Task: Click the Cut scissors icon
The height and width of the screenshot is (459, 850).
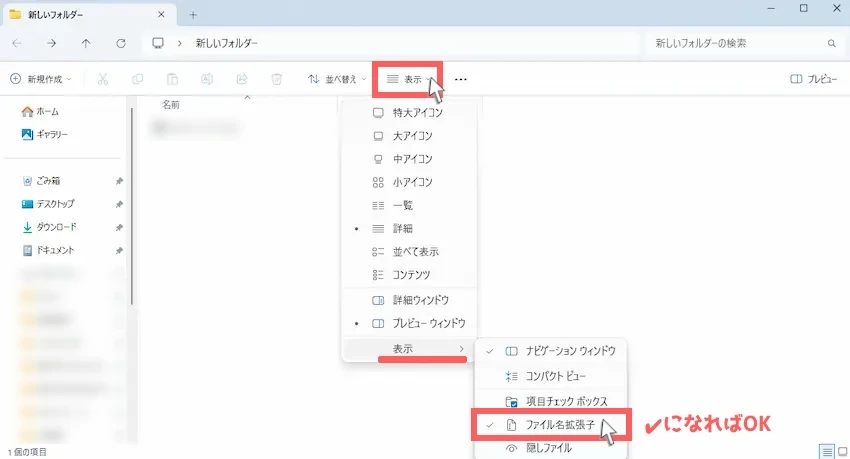Action: 102,79
